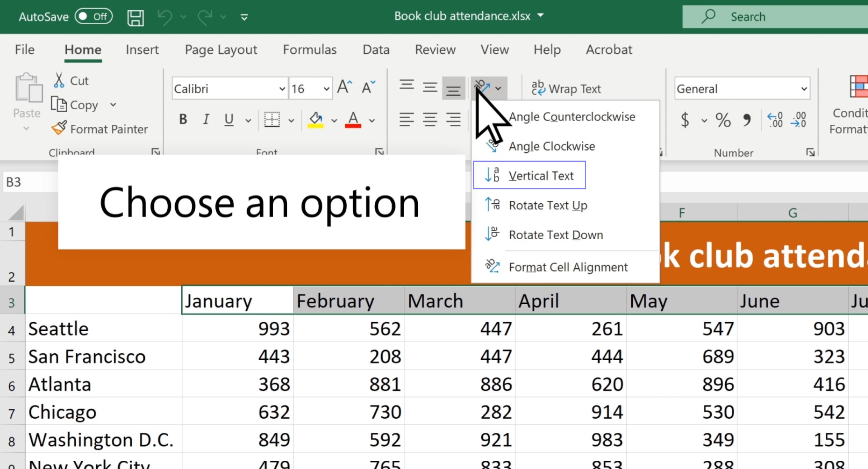Click the Underline formatting icon
868x469 pixels.
pyautogui.click(x=229, y=119)
